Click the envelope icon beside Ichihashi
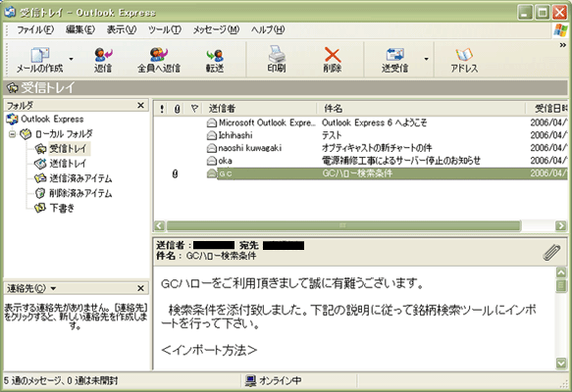 (x=212, y=136)
